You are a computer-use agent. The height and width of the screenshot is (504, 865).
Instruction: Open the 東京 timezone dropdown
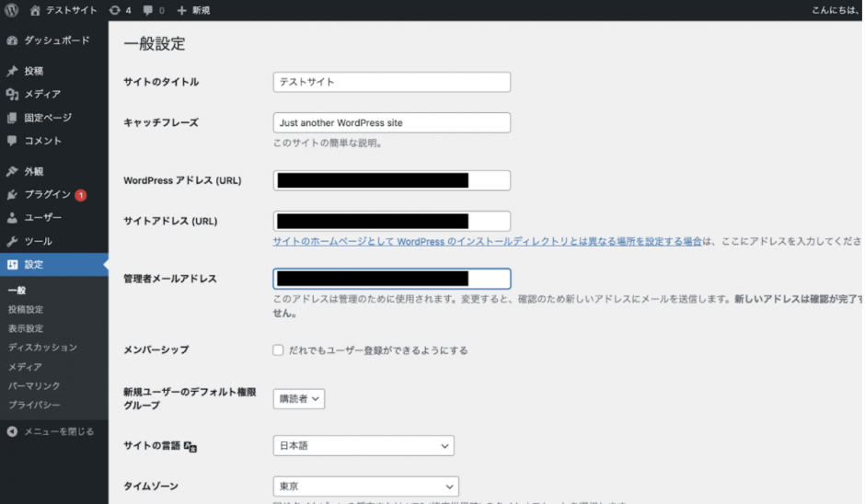click(365, 486)
